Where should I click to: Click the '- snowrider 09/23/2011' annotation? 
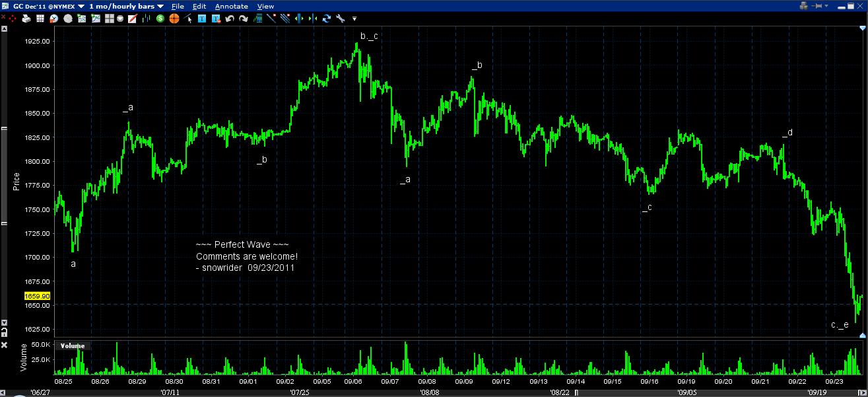245,268
